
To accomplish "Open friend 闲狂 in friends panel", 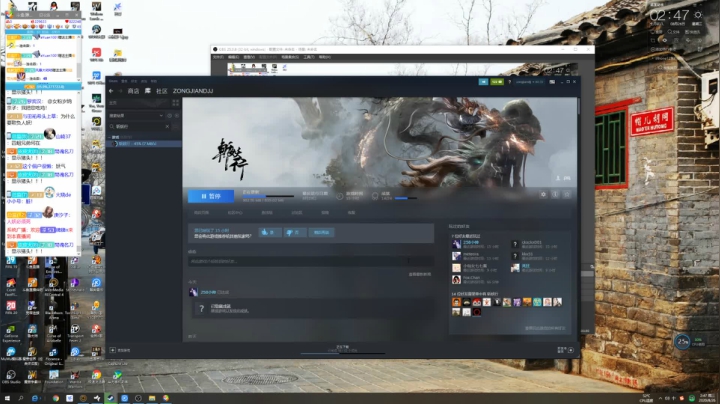I will pos(534,268).
